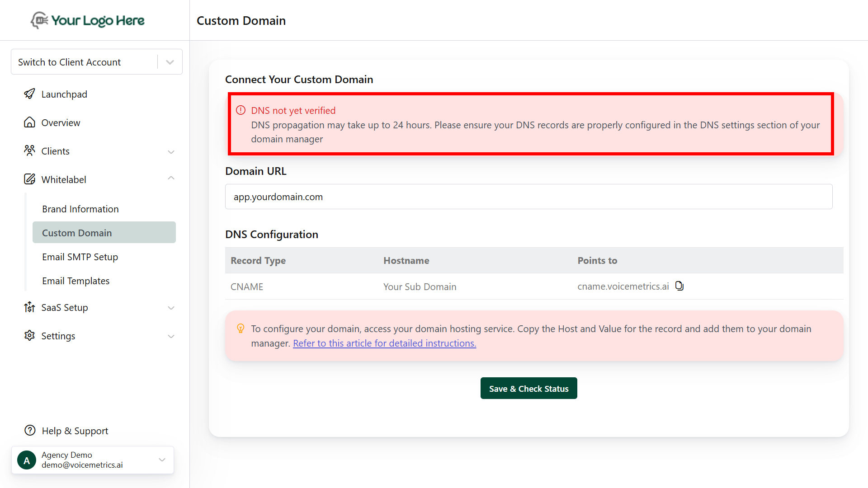Open the Switch to Client Account dropdown
Screen dimensions: 868x488
pos(170,61)
